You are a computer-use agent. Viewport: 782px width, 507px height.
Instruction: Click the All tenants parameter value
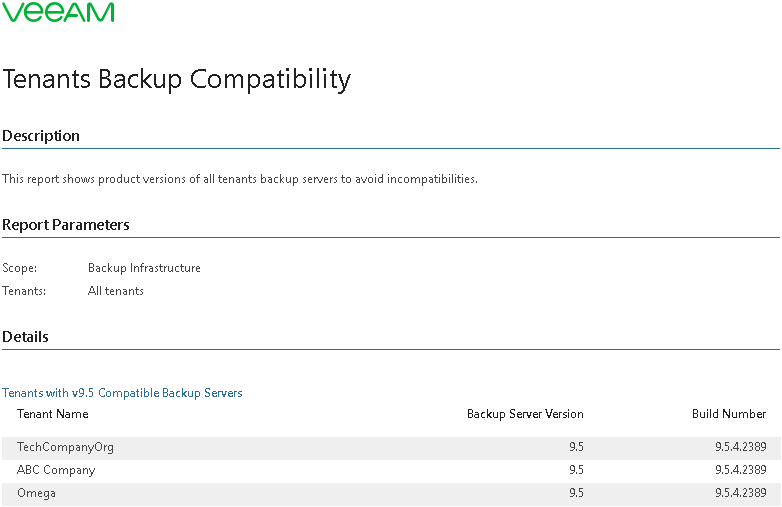pos(116,291)
